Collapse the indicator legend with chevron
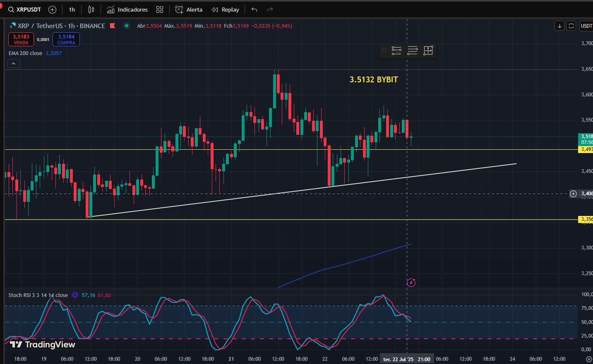 point(13,64)
